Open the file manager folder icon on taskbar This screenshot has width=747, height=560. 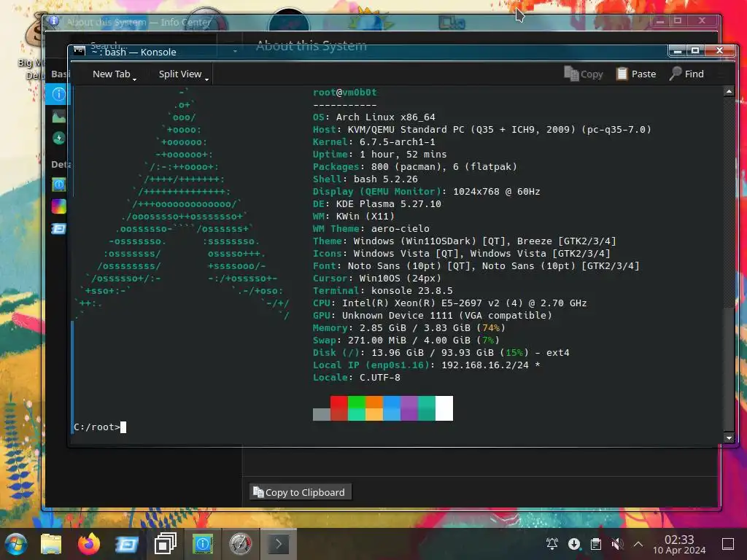(x=51, y=544)
